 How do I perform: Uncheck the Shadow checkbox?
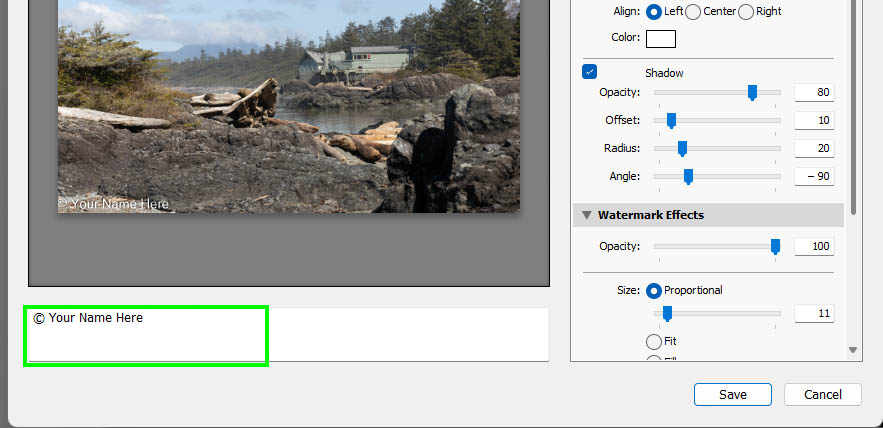click(x=590, y=72)
